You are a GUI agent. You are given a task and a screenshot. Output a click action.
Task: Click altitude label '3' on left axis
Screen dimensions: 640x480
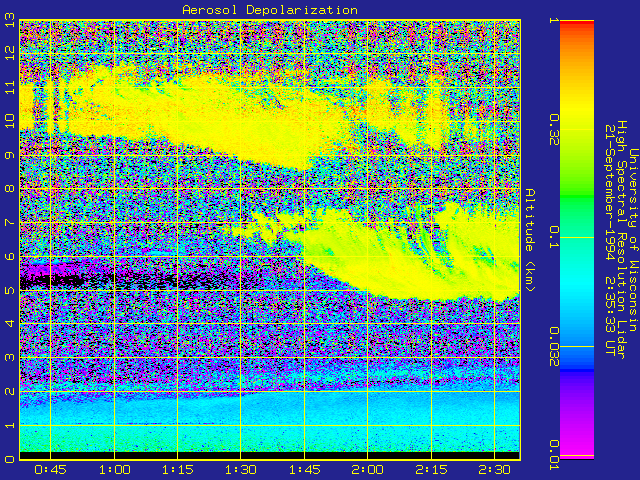click(10, 358)
